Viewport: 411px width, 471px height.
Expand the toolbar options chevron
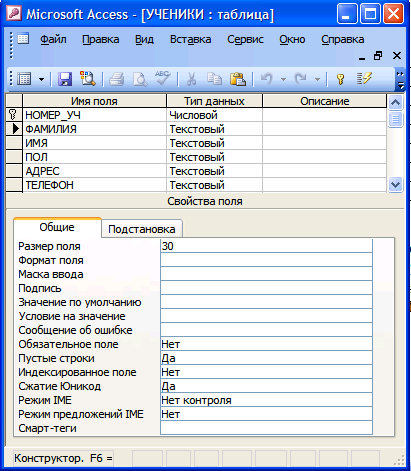400,79
